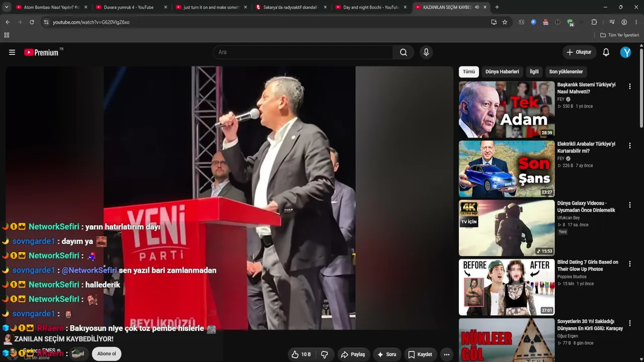
Task: Select the Tümü filter chip
Action: point(469,72)
